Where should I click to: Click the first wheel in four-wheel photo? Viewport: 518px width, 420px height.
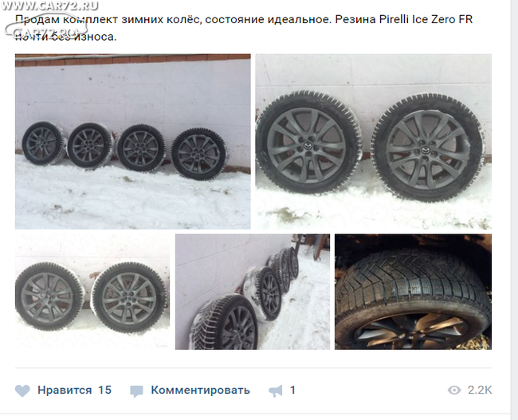pyautogui.click(x=44, y=143)
